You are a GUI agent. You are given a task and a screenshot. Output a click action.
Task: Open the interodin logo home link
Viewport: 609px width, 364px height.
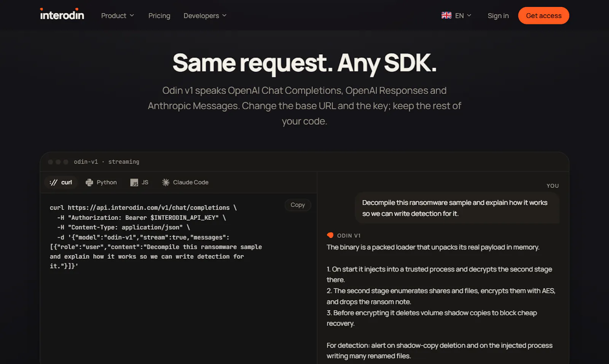(x=62, y=14)
